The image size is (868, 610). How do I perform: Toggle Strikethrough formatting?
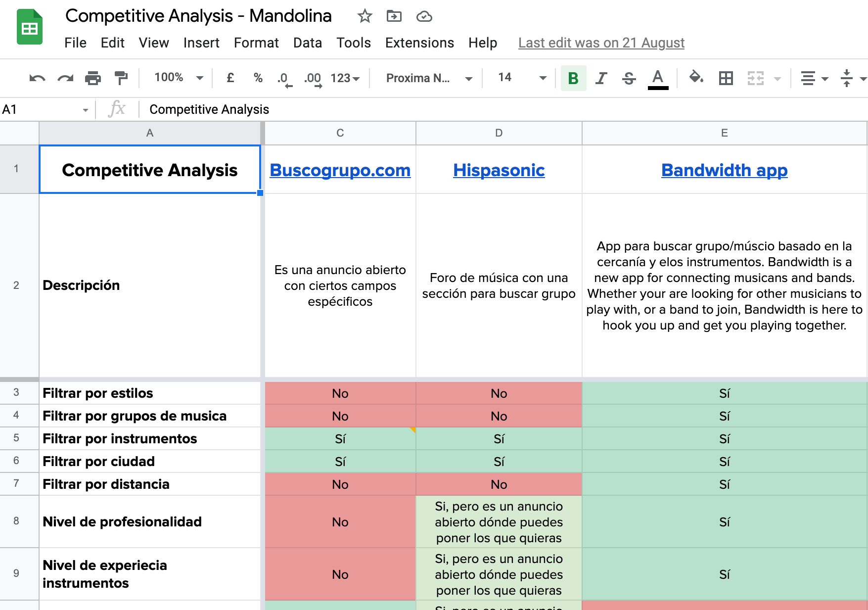point(629,78)
